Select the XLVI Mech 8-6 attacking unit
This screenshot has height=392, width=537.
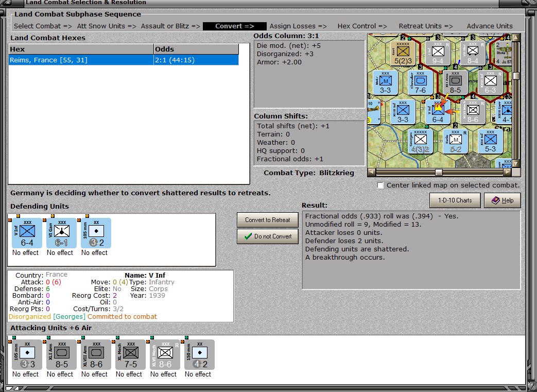click(165, 354)
